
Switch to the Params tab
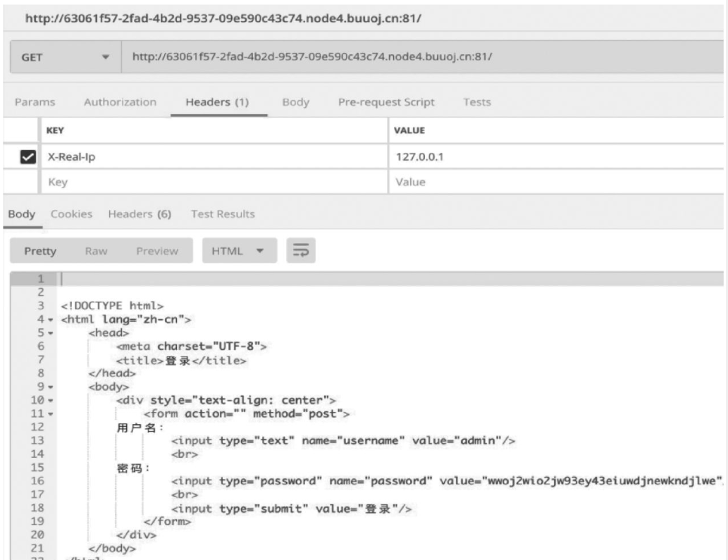point(35,102)
